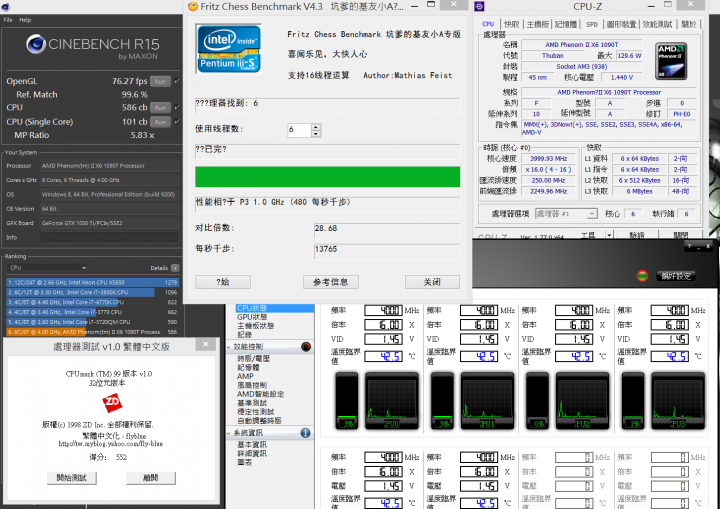Click the PU0 core usage graph
This screenshot has width=720, height=509.
point(392,401)
